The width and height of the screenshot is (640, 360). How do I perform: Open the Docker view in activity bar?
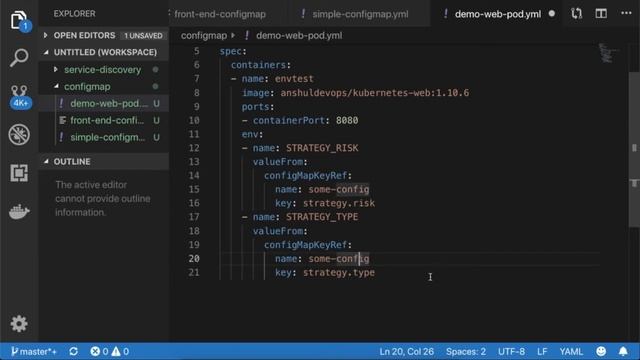click(19, 211)
